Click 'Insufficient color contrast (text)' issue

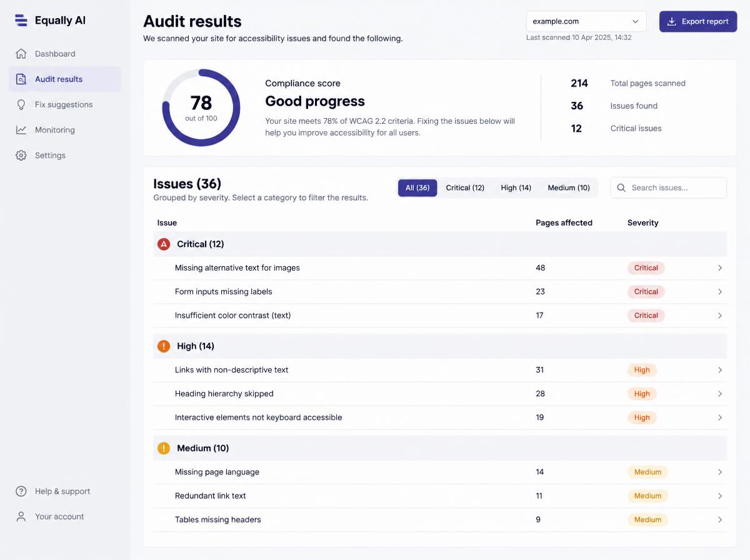(233, 316)
